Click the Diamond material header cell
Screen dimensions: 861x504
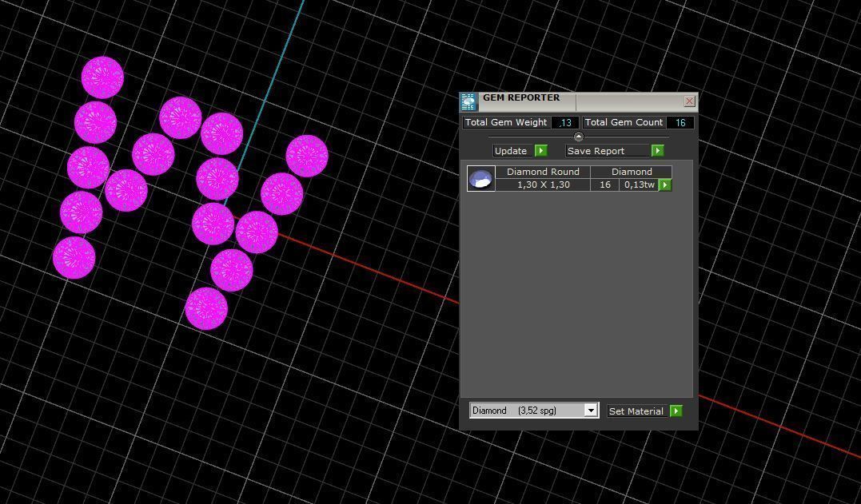632,172
